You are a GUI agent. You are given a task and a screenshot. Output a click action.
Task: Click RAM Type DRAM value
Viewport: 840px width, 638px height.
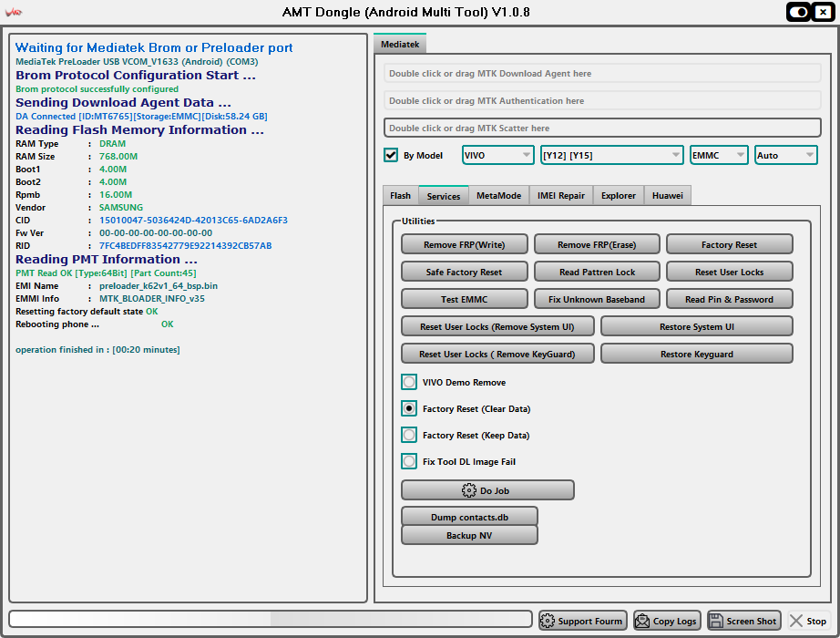click(x=112, y=144)
